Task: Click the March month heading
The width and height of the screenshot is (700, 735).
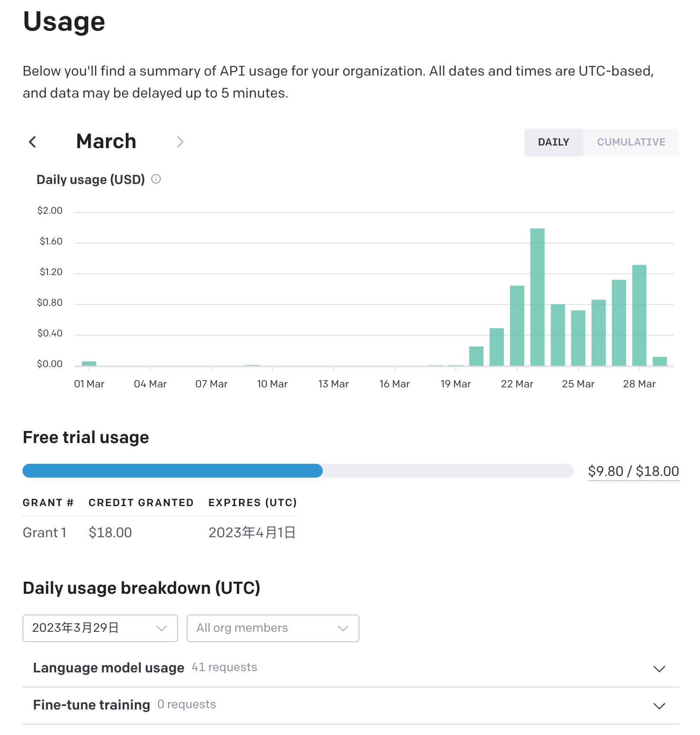Action: [x=106, y=141]
